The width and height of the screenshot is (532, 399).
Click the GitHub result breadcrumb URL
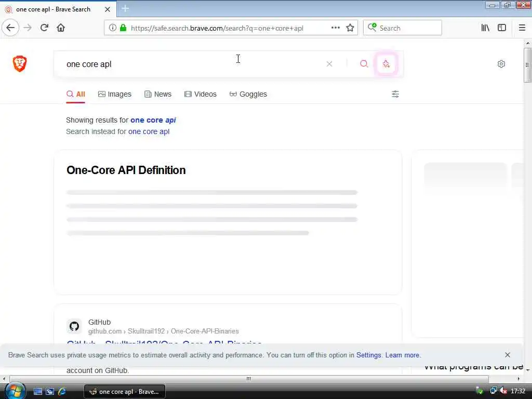coord(164,331)
